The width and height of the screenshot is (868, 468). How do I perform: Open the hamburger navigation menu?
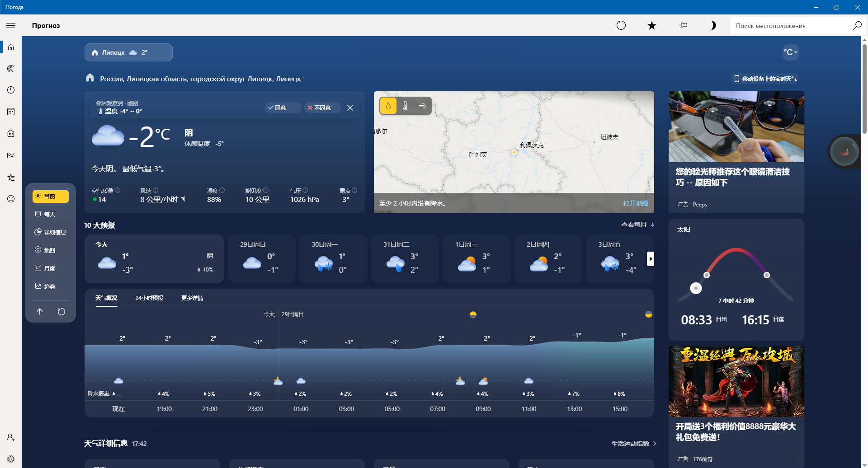11,25
